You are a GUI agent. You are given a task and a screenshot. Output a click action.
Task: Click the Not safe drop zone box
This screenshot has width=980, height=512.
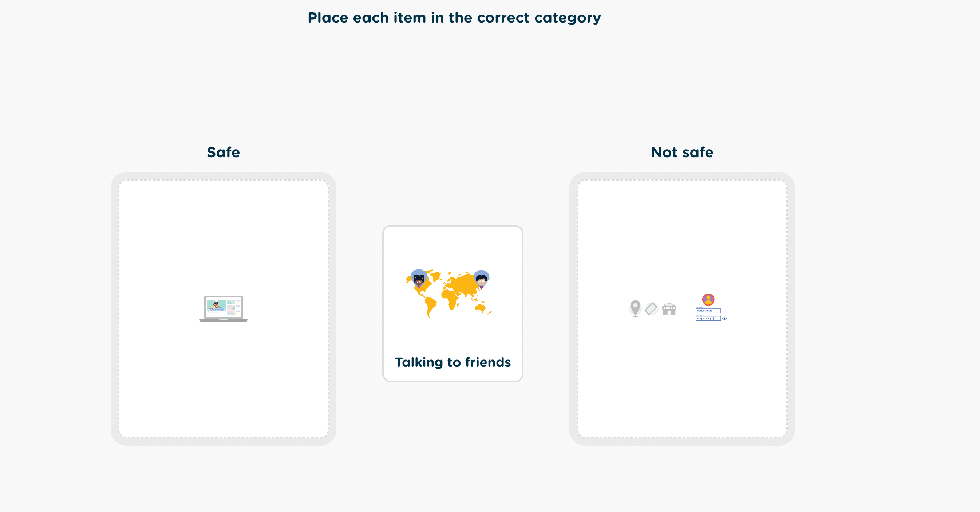point(682,309)
